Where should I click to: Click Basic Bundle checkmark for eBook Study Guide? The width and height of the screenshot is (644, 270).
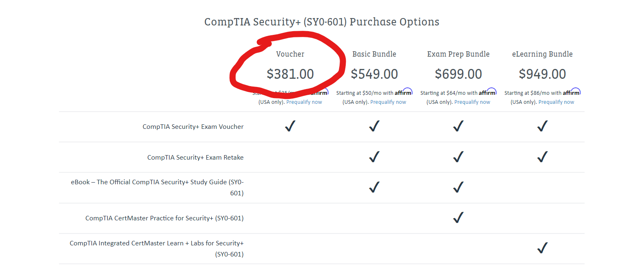coord(374,187)
